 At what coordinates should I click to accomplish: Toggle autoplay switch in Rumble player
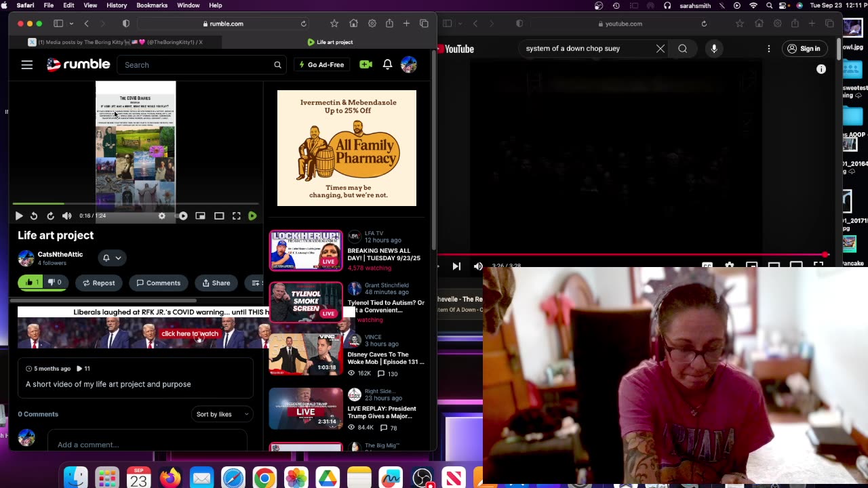click(x=182, y=216)
